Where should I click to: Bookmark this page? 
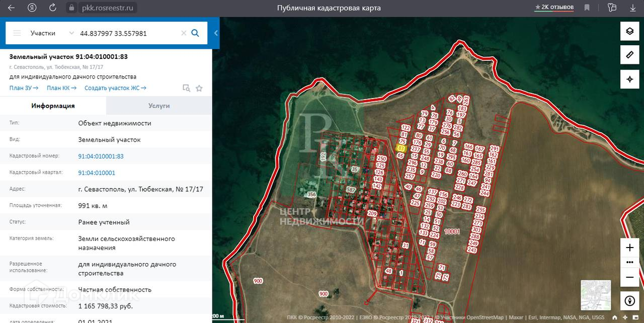587,8
